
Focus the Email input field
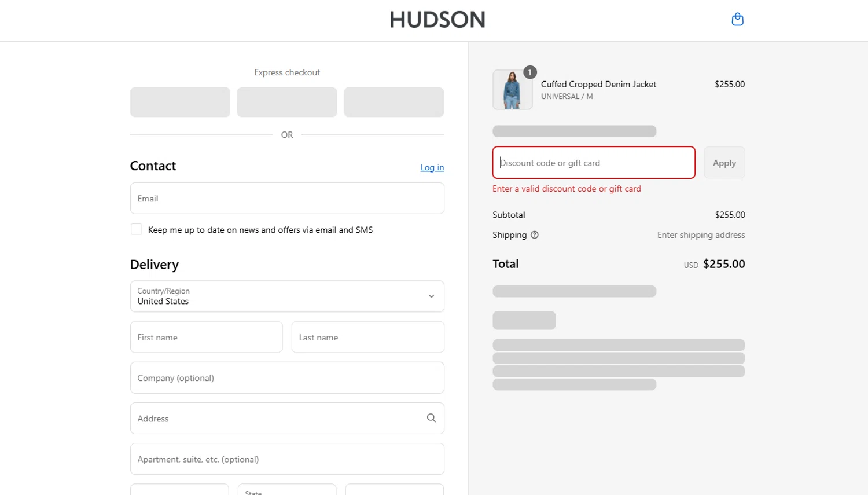[287, 199]
